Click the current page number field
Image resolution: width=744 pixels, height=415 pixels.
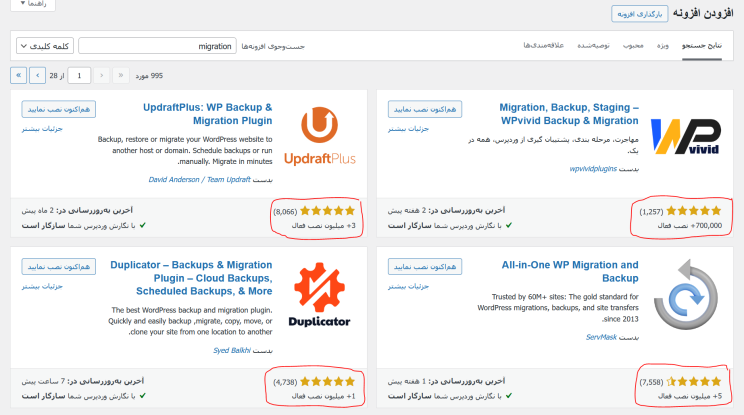tap(79, 75)
